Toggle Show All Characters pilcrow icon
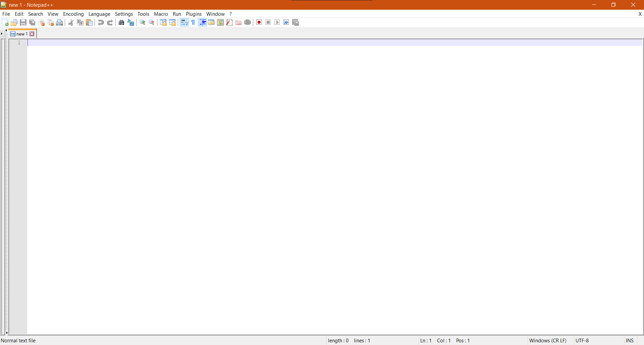The width and height of the screenshot is (644, 345). point(193,22)
